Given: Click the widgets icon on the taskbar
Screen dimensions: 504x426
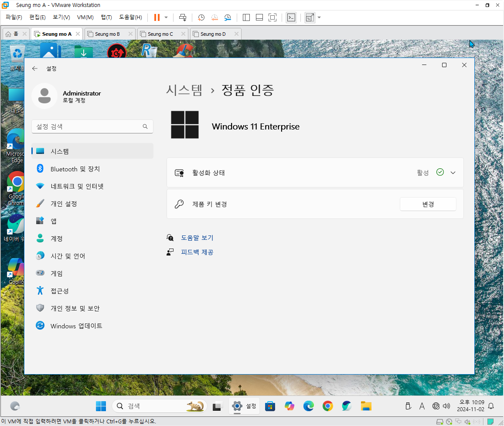Looking at the screenshot, I should coord(15,406).
